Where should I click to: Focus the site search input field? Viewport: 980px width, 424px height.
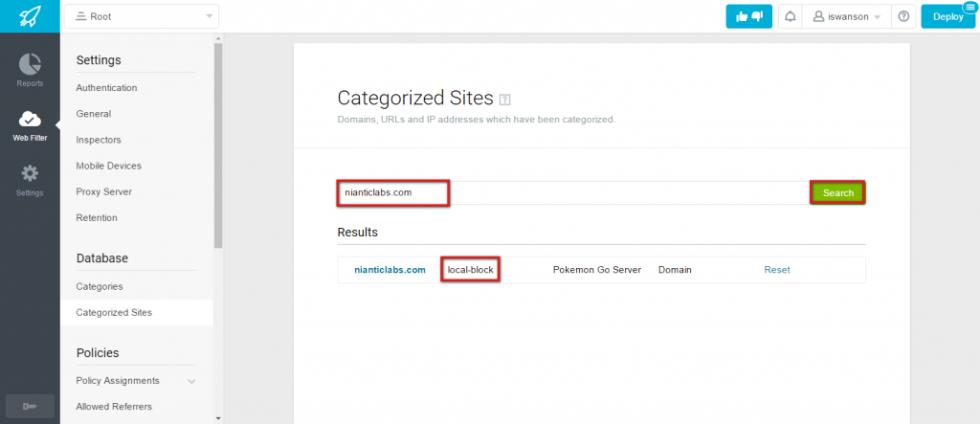point(574,192)
